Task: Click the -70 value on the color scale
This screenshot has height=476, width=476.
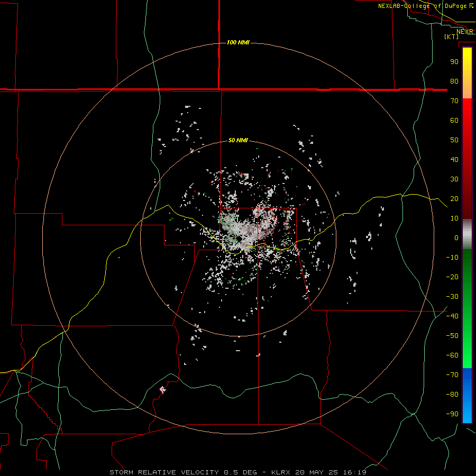Action: (452, 375)
